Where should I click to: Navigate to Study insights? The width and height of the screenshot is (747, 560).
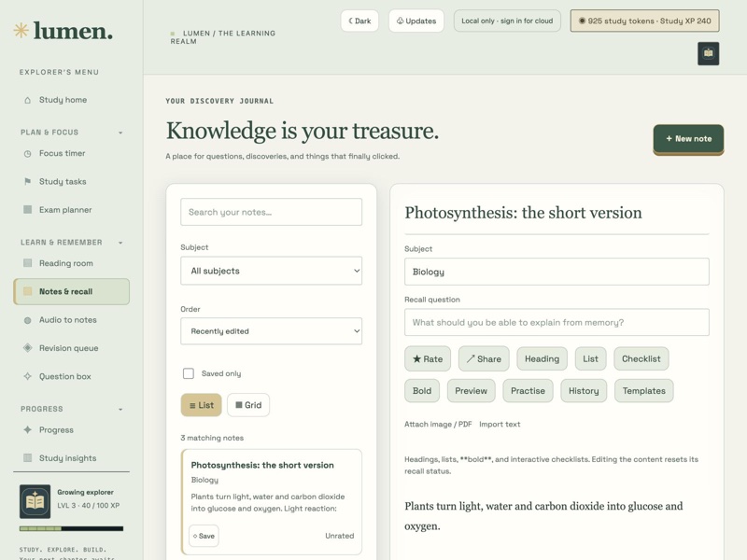(72, 457)
